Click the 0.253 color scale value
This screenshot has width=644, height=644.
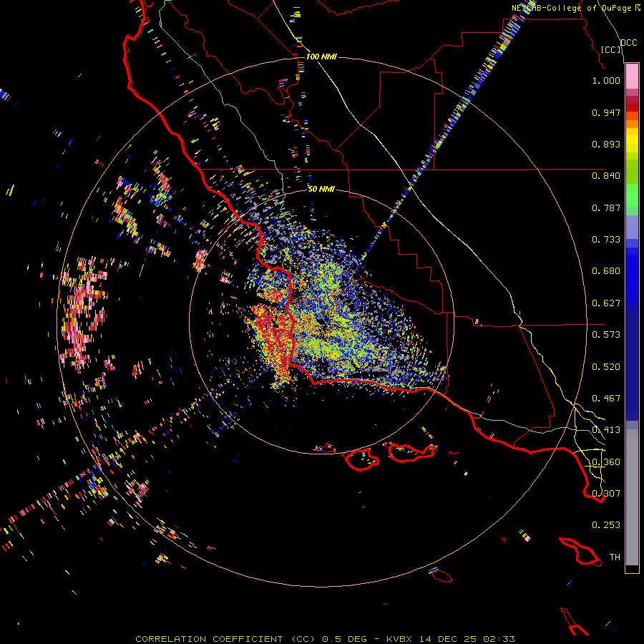tap(606, 525)
